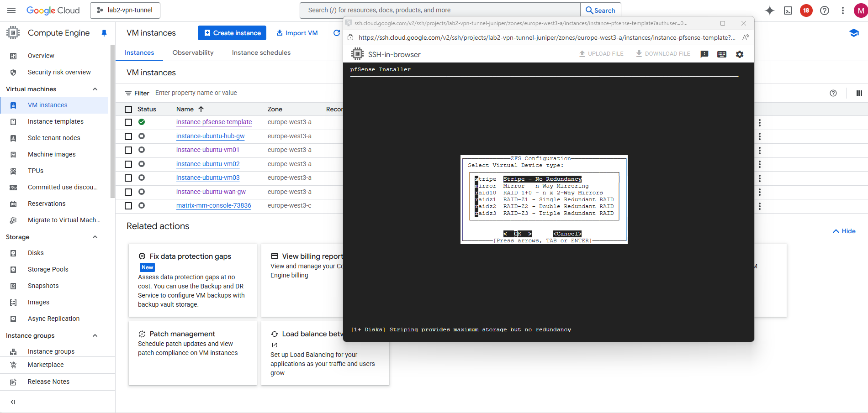Click the SSH keyboard shortcut icon
This screenshot has height=413, width=868.
(722, 54)
